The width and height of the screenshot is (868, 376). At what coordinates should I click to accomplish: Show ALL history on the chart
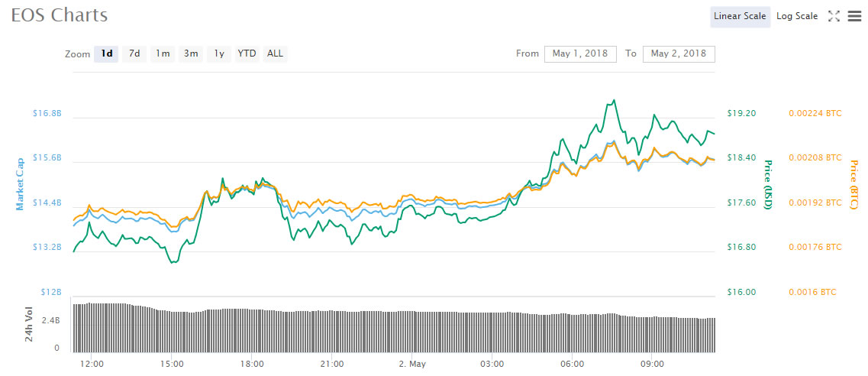pos(275,53)
